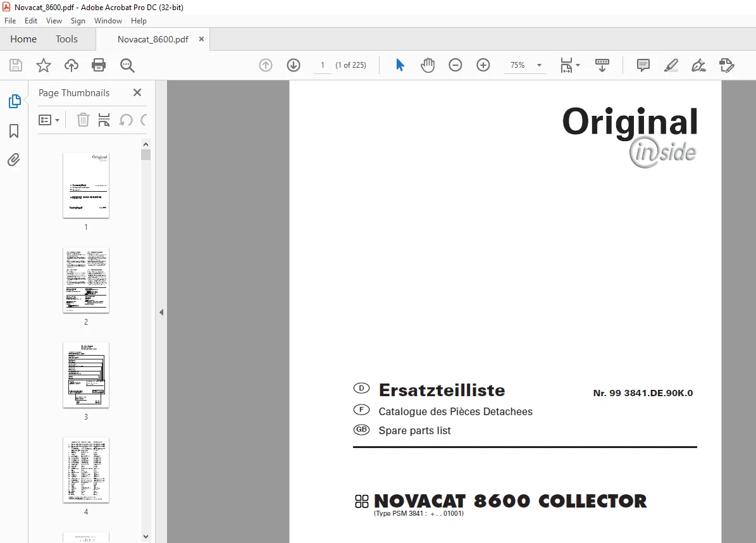Select the highlighter pen tool
This screenshot has width=756, height=543.
point(671,65)
